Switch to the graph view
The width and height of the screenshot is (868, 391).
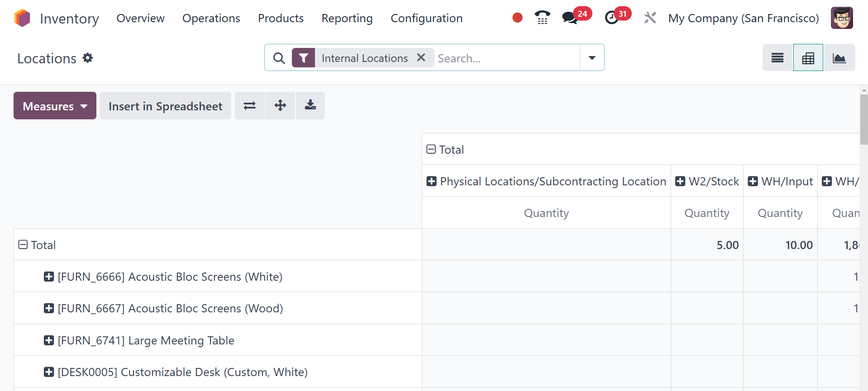pyautogui.click(x=839, y=58)
